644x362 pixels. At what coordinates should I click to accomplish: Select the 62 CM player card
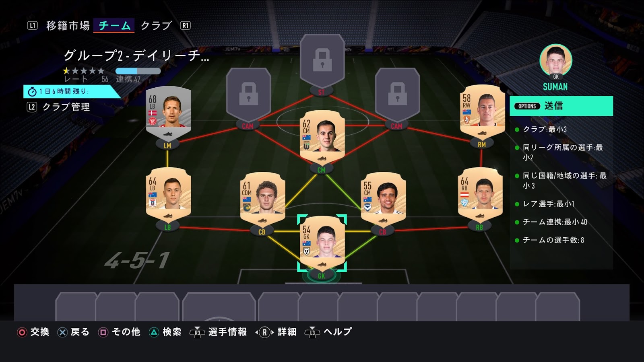point(322,137)
